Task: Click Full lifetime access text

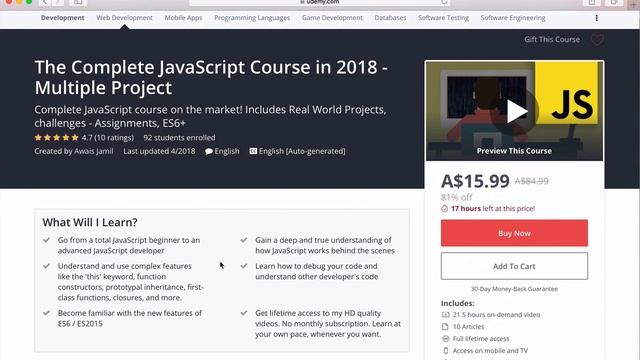Action: [481, 339]
